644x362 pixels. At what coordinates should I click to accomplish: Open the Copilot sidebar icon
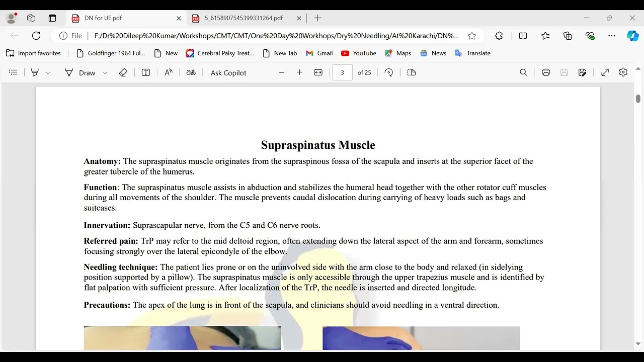click(632, 36)
